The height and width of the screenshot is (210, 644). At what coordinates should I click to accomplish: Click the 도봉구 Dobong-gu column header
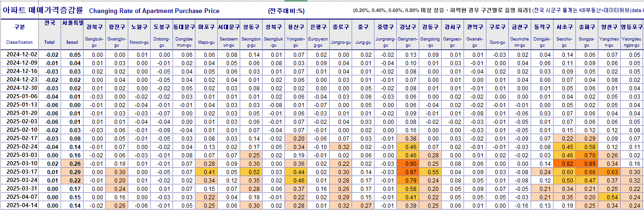[x=161, y=34]
